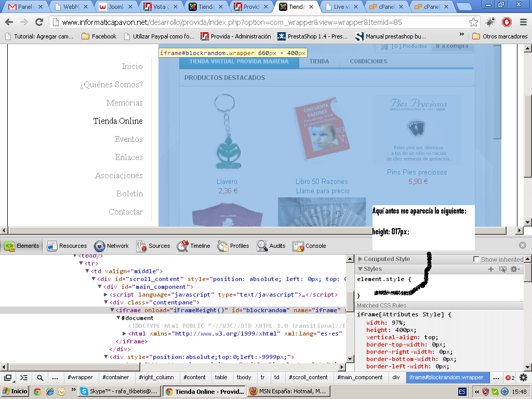Activate the inspect element magnifier icon
This screenshot has width=532, height=399.
(40, 378)
